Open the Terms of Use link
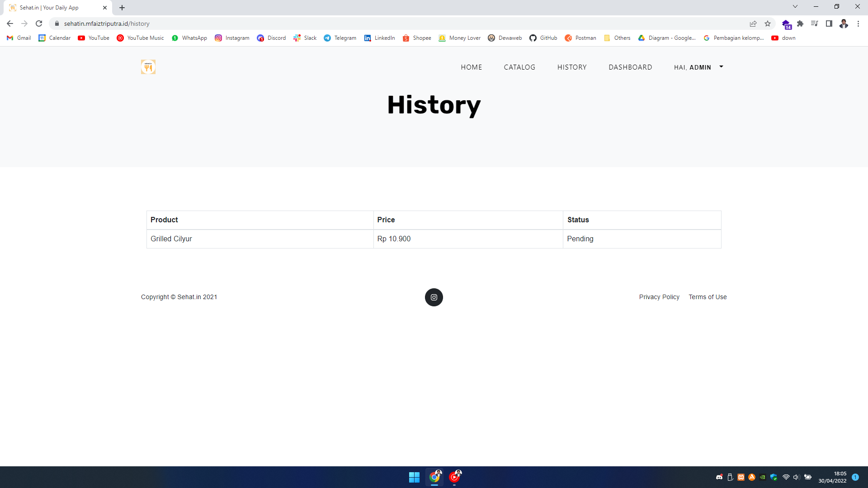The image size is (868, 488). [x=708, y=297]
